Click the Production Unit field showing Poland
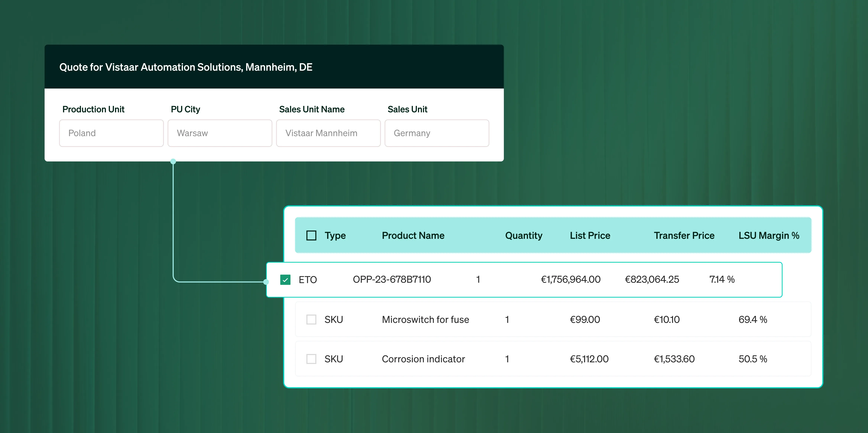Screen dimensions: 868x433 coord(111,133)
